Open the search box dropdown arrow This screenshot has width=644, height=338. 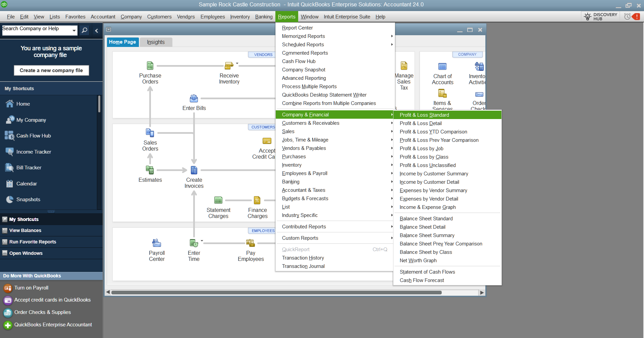[74, 31]
